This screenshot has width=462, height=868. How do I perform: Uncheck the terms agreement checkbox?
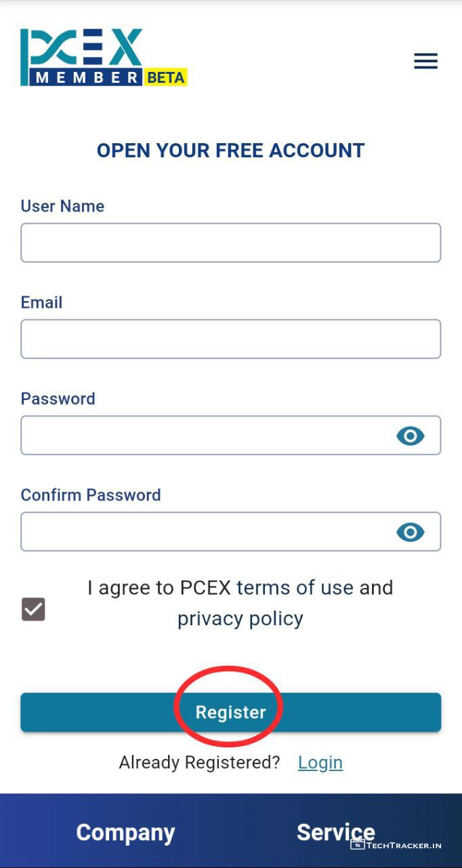click(x=33, y=609)
